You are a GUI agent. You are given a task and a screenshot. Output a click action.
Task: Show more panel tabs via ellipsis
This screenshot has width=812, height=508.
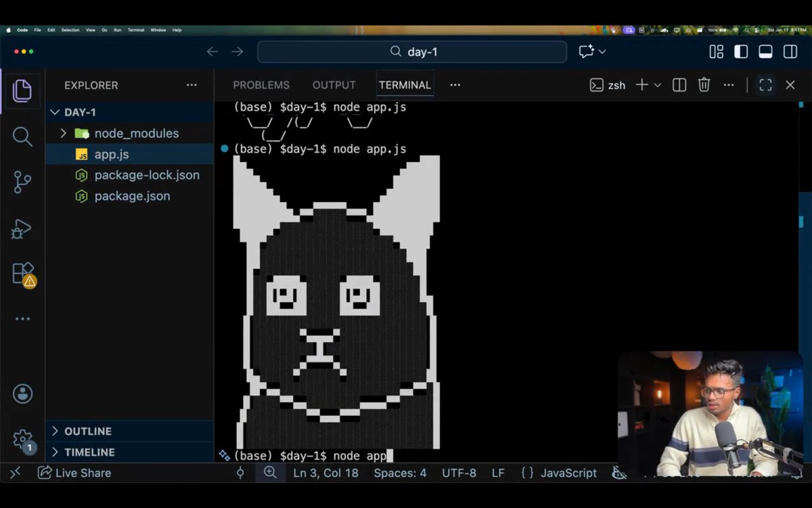[x=455, y=85]
